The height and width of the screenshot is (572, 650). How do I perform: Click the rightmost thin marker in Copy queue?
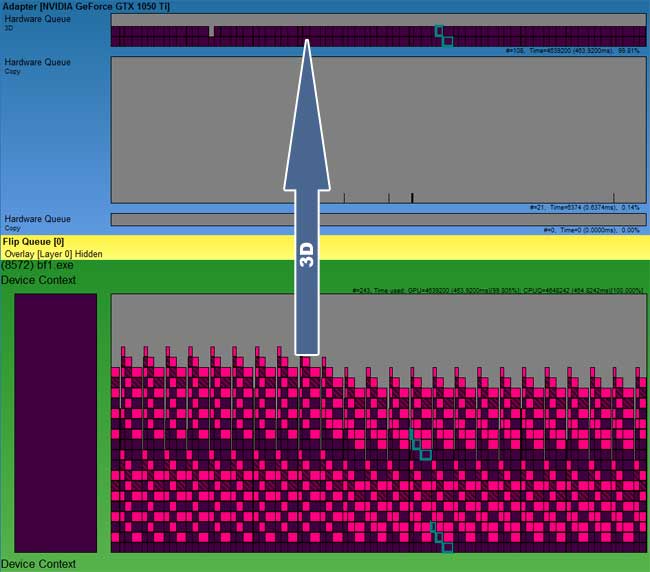pos(614,198)
